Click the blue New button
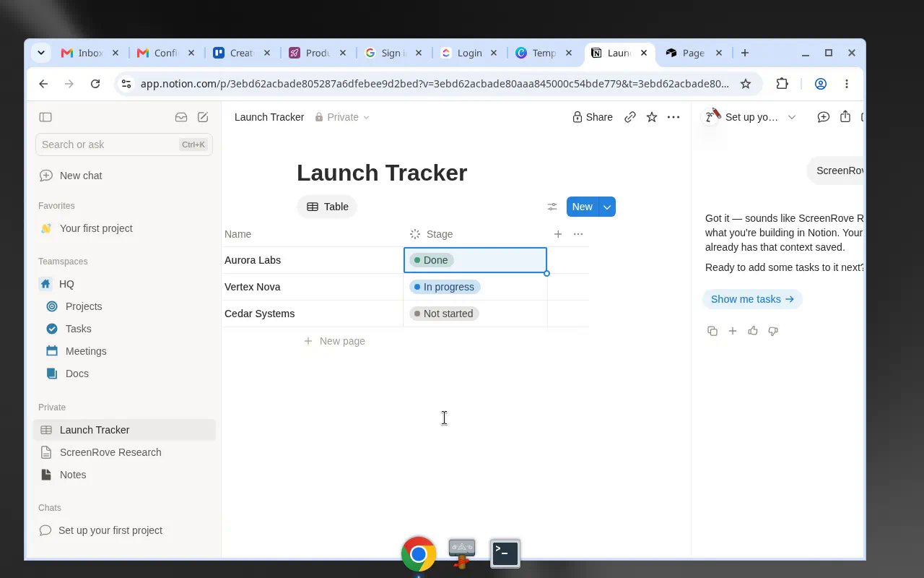924x578 pixels. tap(583, 207)
